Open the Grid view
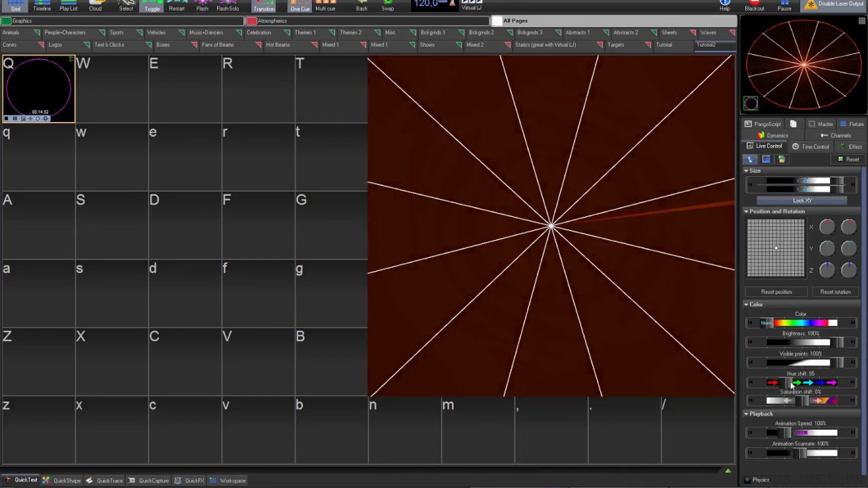 pyautogui.click(x=16, y=6)
